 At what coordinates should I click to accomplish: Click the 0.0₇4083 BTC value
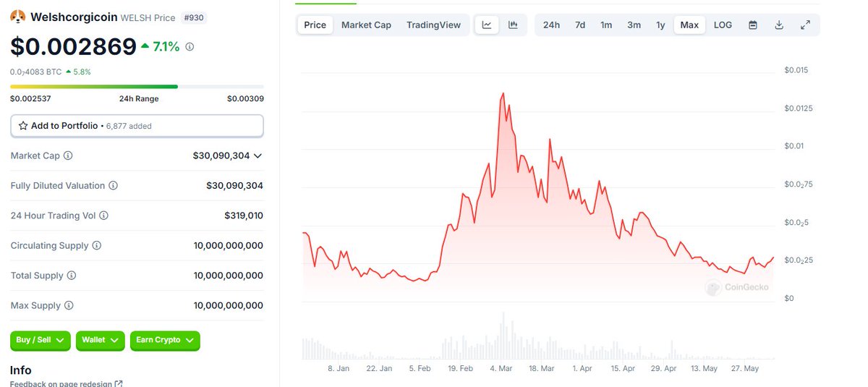pyautogui.click(x=35, y=72)
